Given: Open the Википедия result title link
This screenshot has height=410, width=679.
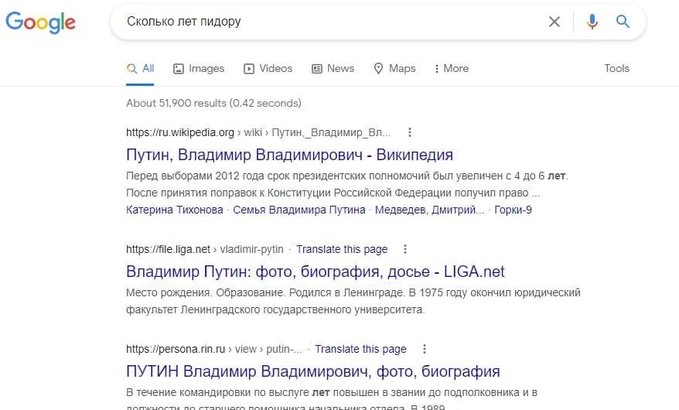Looking at the screenshot, I should (x=289, y=155).
